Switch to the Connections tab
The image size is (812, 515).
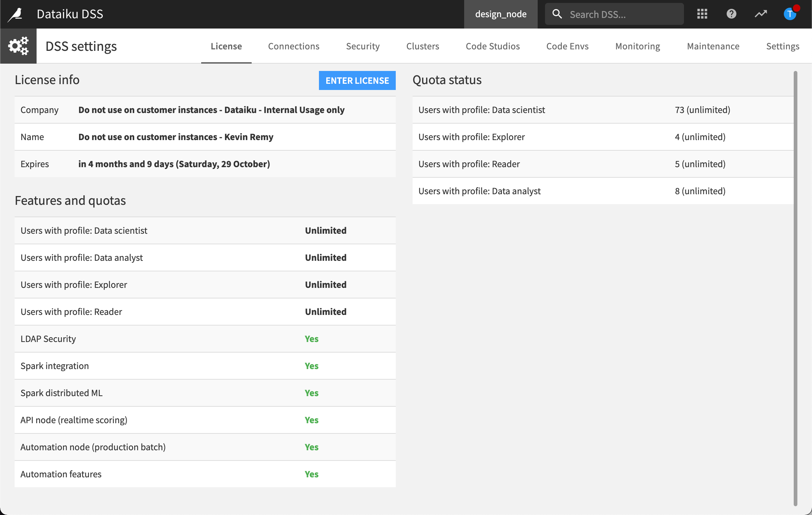[x=294, y=46]
